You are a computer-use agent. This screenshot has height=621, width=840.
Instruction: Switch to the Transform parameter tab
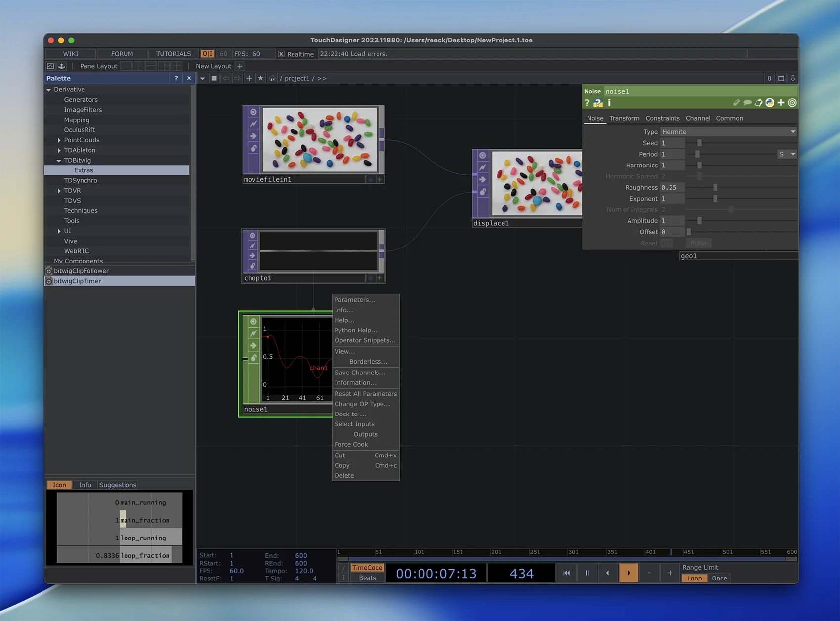pyautogui.click(x=624, y=118)
